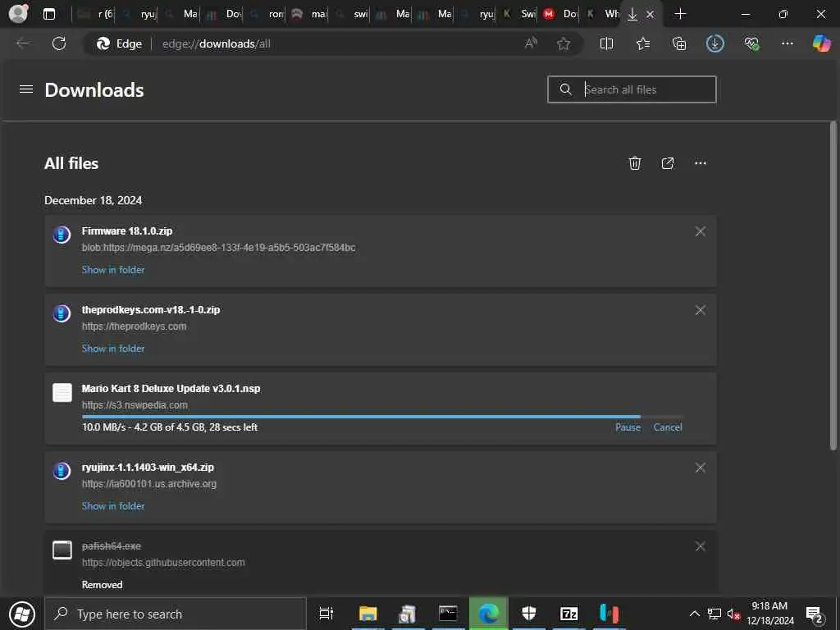Click the December 18, 2024 date heading

pos(94,200)
